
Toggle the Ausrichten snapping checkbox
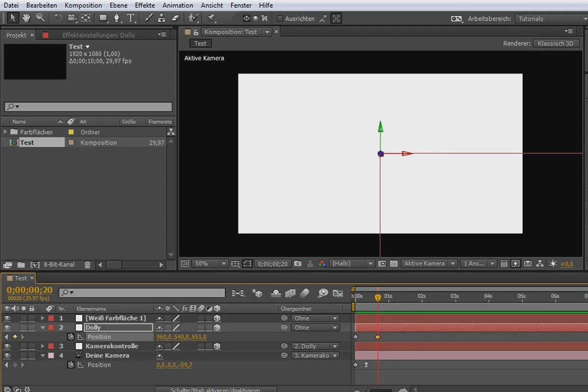[x=280, y=19]
